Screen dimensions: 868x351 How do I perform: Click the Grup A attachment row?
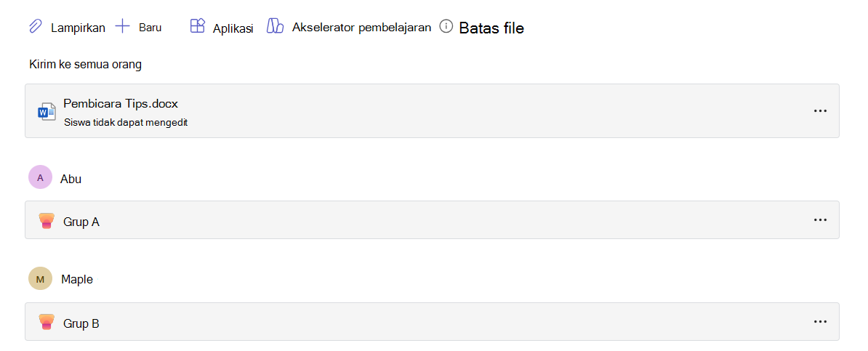432,219
